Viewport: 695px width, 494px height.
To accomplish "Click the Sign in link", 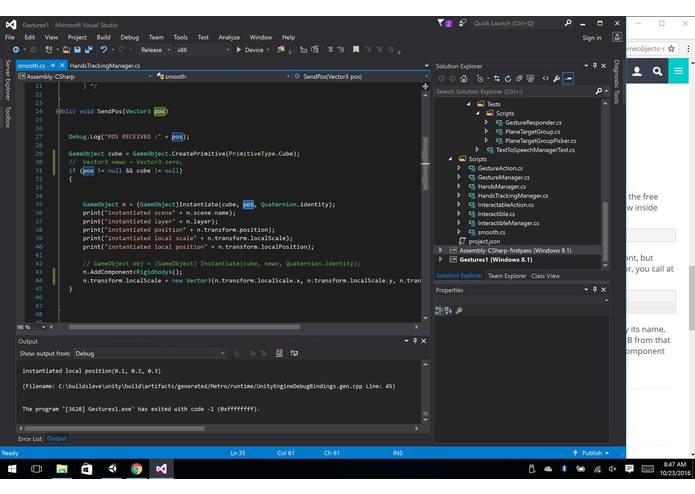I will 592,38.
